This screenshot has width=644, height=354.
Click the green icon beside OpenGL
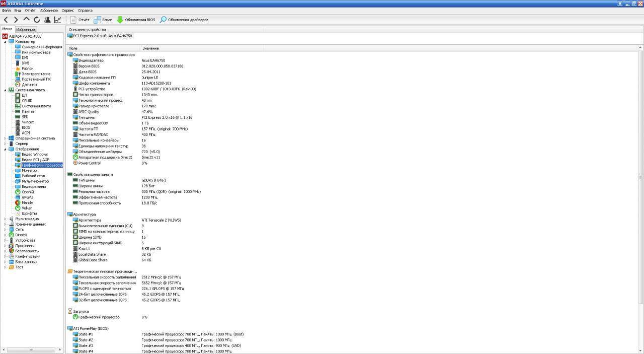pos(18,192)
